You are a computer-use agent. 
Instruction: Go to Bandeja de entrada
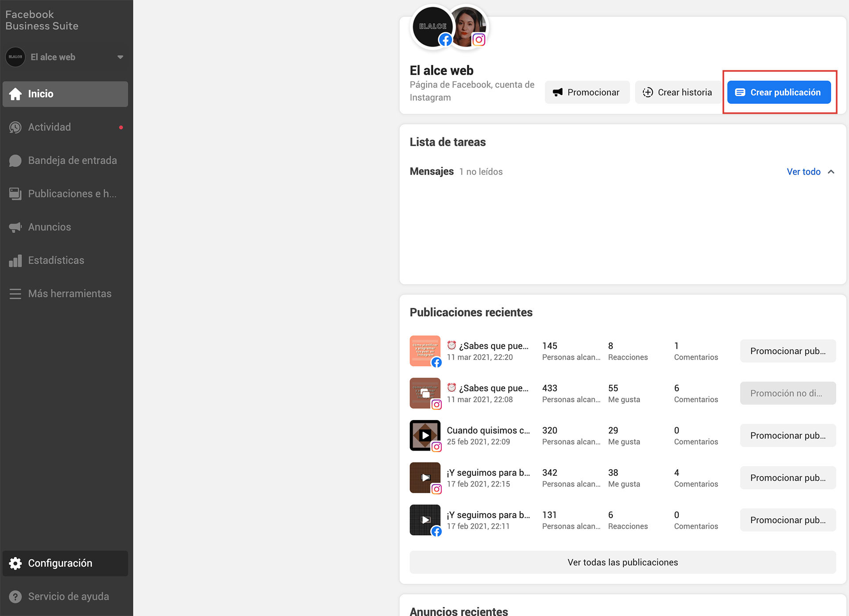click(x=65, y=161)
